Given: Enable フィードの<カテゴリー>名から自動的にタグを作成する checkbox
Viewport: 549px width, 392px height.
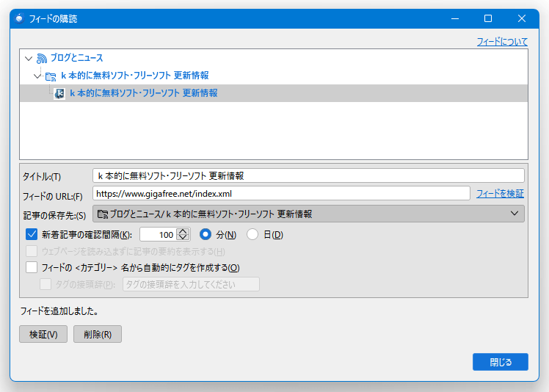Looking at the screenshot, I should click(32, 267).
